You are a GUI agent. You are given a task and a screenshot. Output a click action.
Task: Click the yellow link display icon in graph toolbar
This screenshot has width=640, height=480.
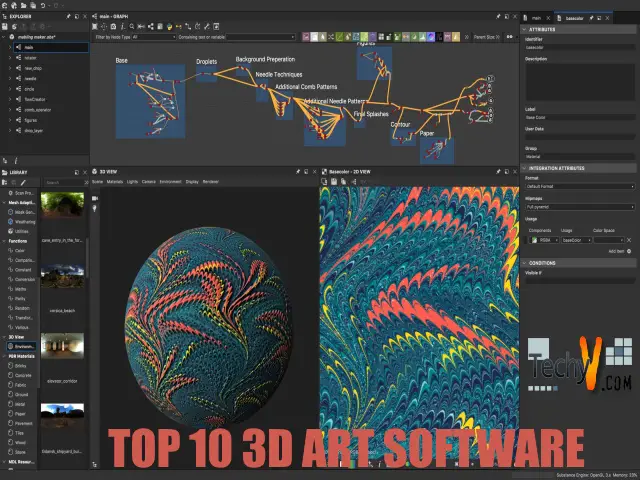tap(179, 27)
